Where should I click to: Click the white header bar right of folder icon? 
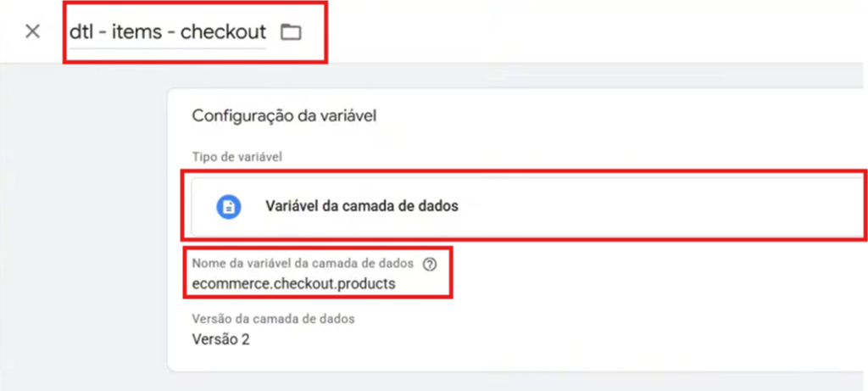(x=581, y=31)
